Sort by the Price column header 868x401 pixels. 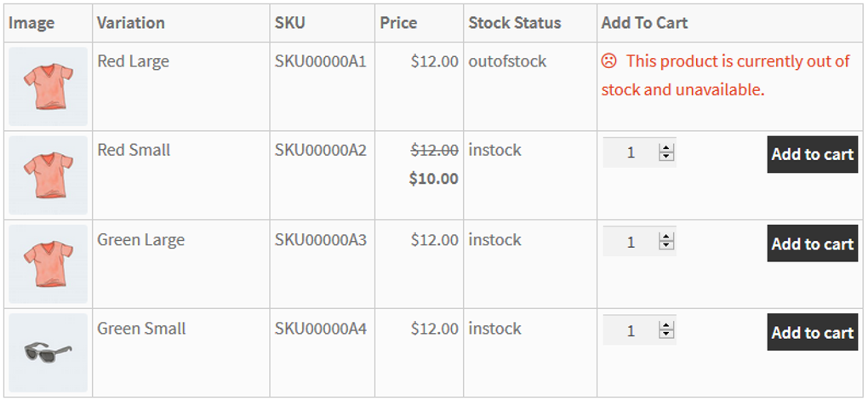(398, 23)
